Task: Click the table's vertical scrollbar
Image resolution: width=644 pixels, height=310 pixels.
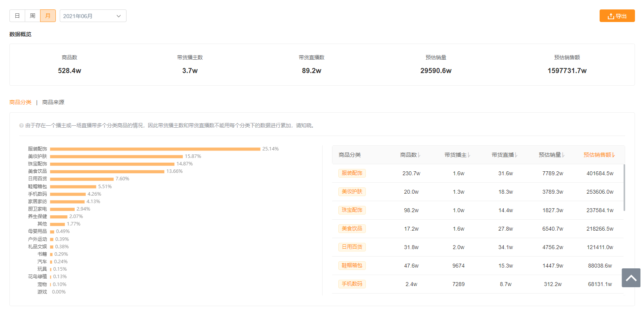Action: click(x=624, y=187)
